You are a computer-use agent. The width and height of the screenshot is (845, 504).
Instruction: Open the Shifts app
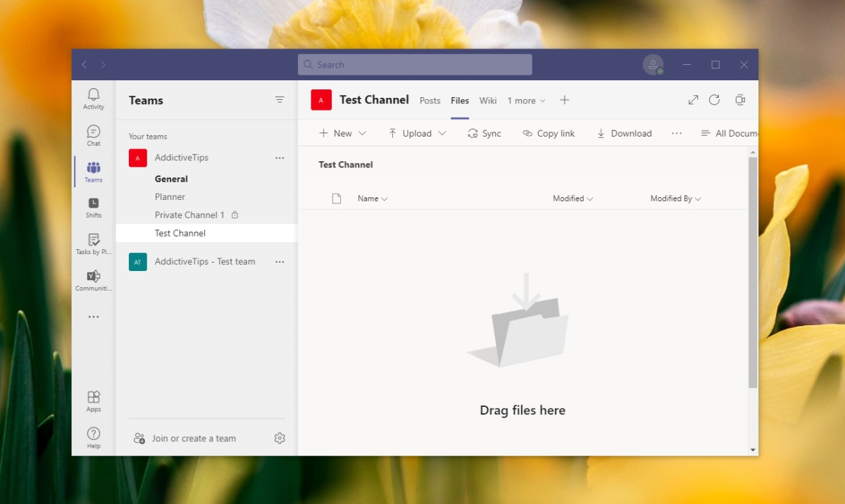93,208
